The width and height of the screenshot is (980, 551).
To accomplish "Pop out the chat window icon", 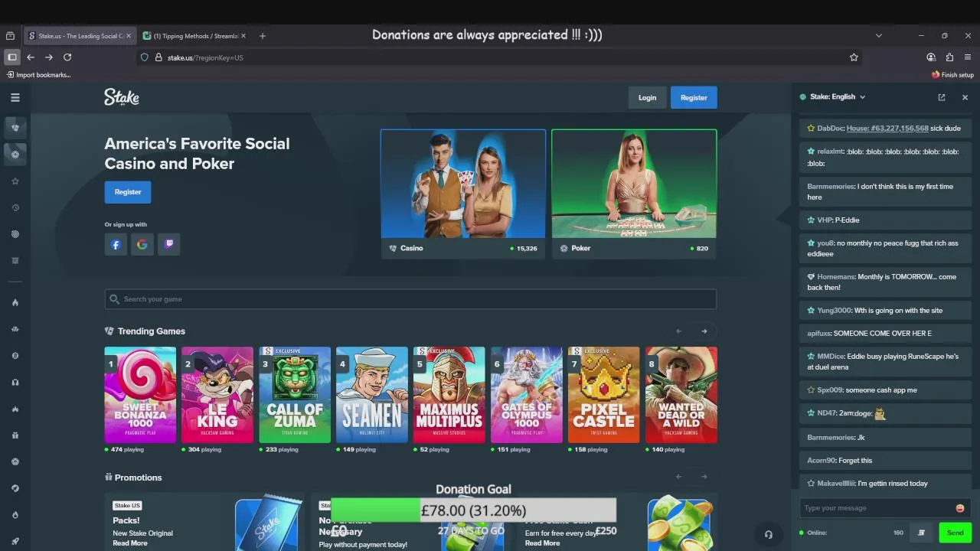I will (x=942, y=97).
